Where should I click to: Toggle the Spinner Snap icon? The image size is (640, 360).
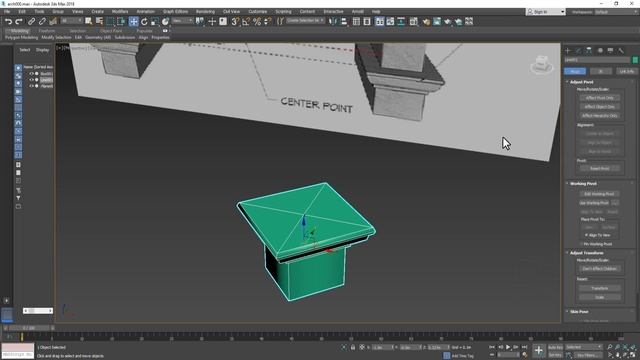point(268,22)
